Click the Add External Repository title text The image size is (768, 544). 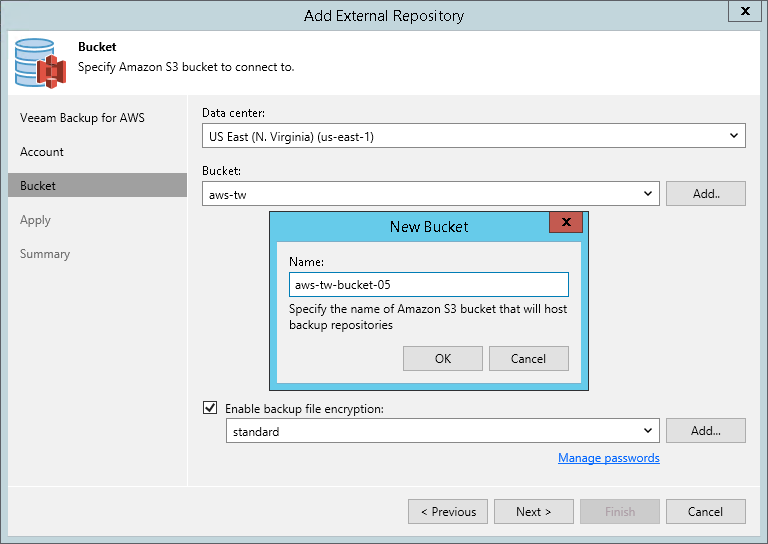coord(384,16)
